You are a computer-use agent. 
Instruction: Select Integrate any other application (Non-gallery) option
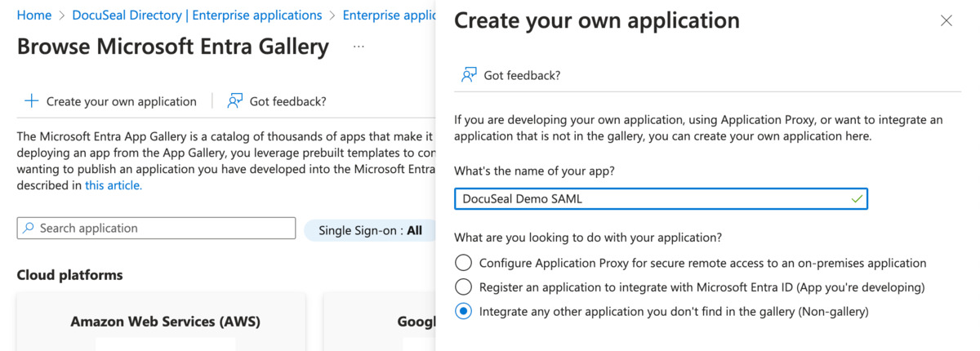pyautogui.click(x=464, y=311)
